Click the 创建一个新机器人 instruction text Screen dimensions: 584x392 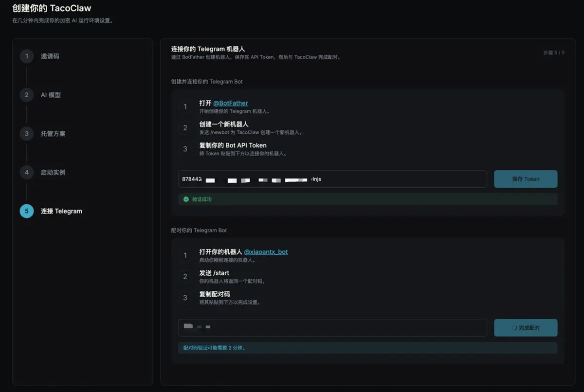click(x=224, y=124)
